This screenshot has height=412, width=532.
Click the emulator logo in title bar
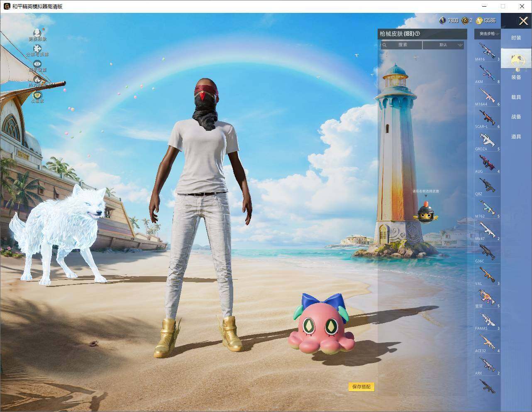coord(7,6)
